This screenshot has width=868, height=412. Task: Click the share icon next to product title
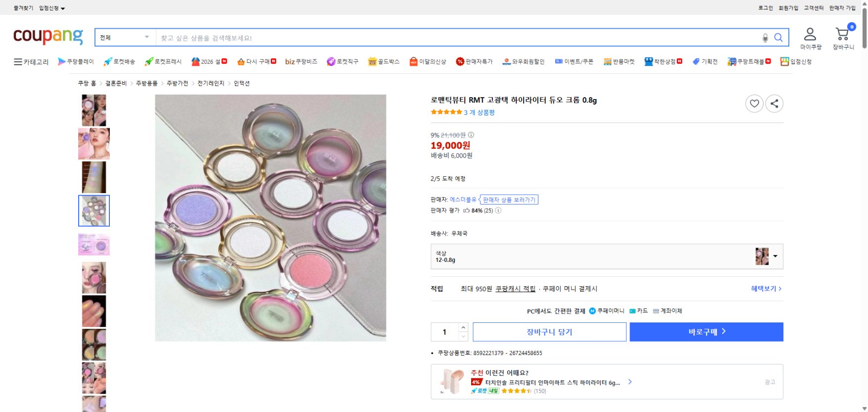point(774,103)
